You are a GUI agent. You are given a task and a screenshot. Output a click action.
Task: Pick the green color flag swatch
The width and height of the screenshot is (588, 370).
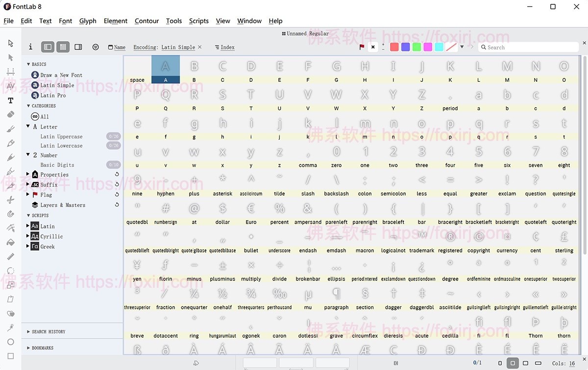pos(416,47)
